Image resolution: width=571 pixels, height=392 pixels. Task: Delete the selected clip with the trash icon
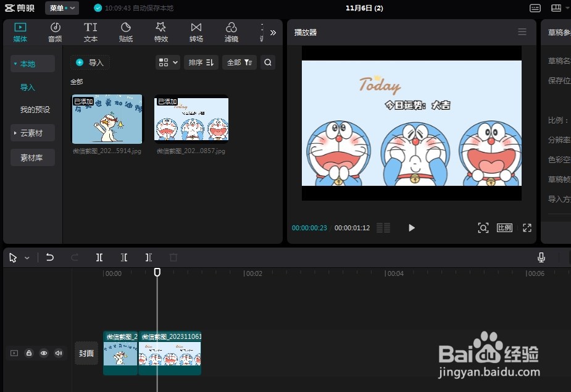pos(173,257)
